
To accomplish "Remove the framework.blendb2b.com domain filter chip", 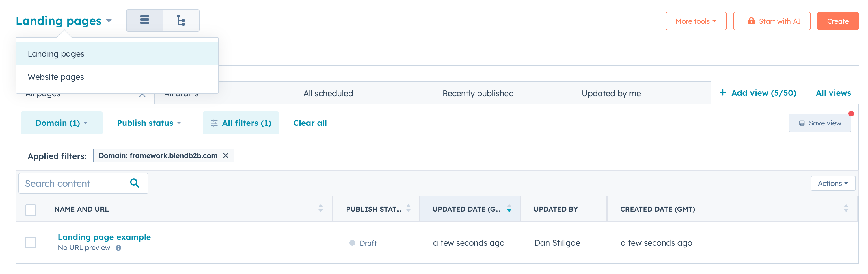I will click(226, 155).
